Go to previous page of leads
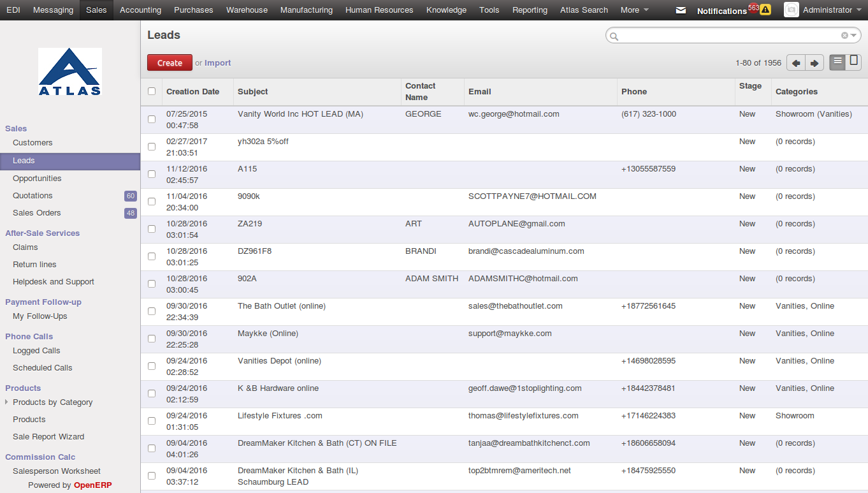The image size is (868, 493). pos(796,63)
